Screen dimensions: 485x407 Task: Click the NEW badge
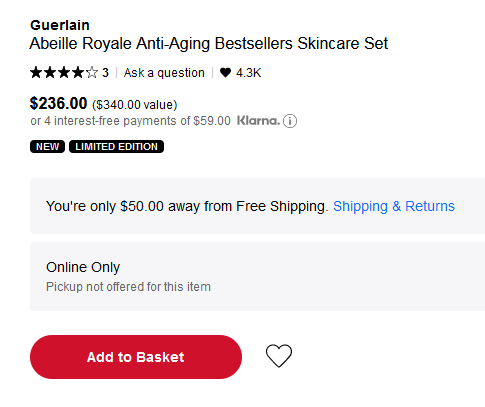(x=47, y=147)
